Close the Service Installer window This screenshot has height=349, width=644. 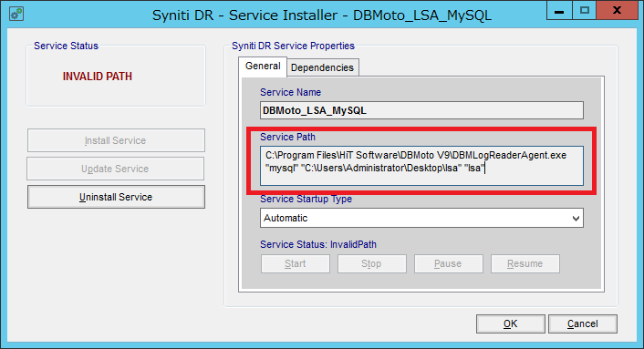coord(617,11)
